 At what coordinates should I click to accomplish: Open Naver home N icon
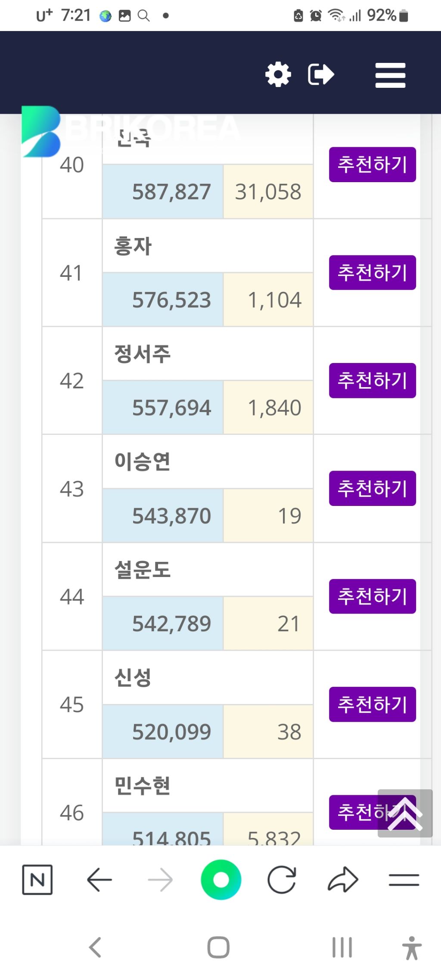click(x=37, y=879)
